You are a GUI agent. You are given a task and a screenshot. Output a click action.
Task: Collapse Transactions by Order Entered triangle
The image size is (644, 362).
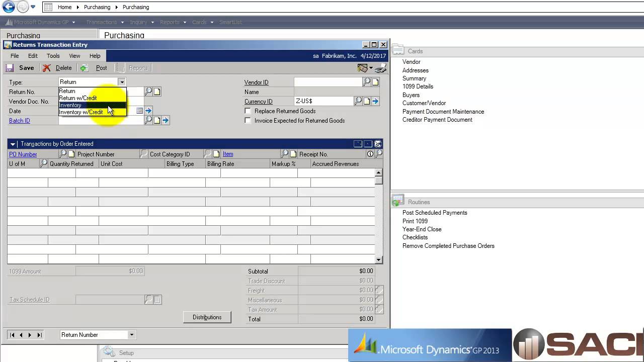tap(13, 144)
